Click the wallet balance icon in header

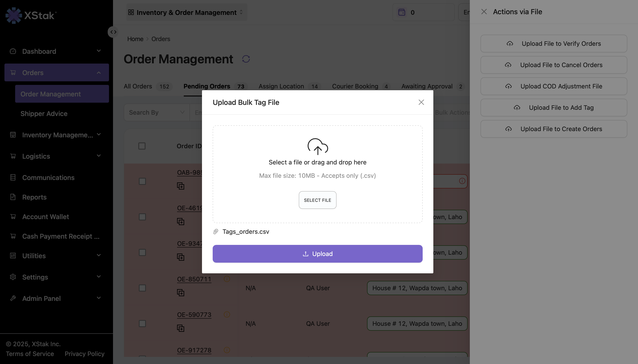(402, 12)
